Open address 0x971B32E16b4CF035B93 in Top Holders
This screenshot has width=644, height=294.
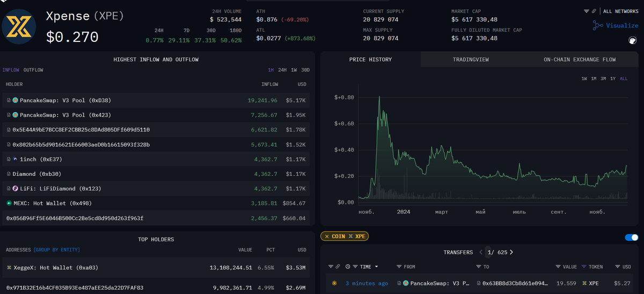tap(75, 288)
